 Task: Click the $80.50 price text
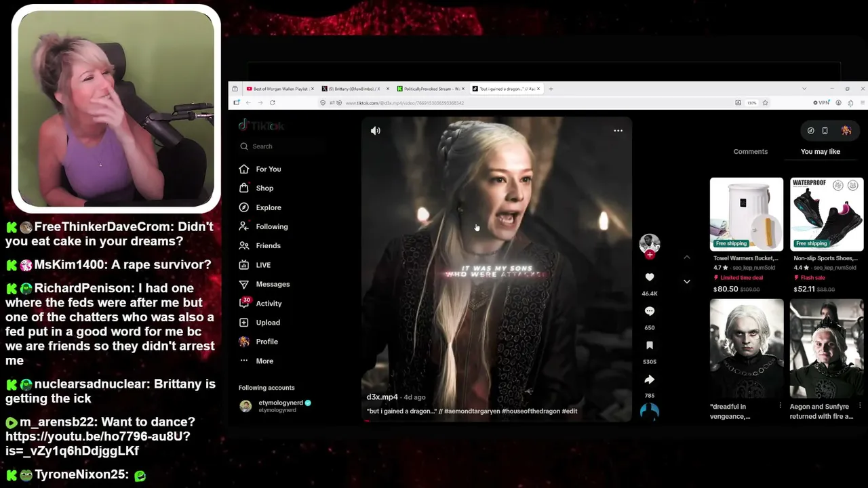[x=725, y=289]
